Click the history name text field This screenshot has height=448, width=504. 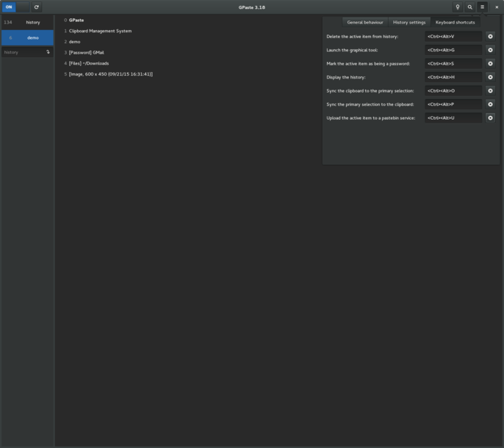pyautogui.click(x=22, y=52)
